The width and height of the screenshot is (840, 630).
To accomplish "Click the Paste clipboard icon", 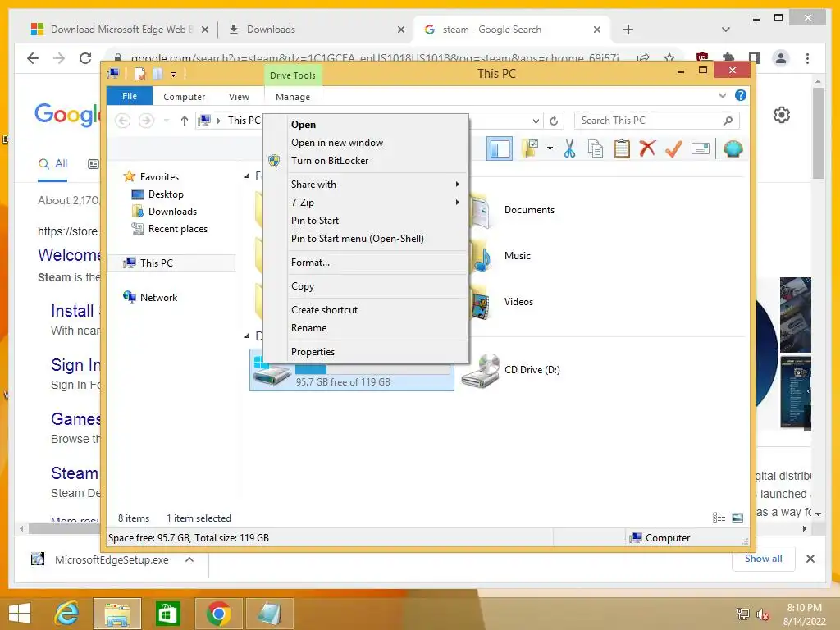I will [622, 148].
